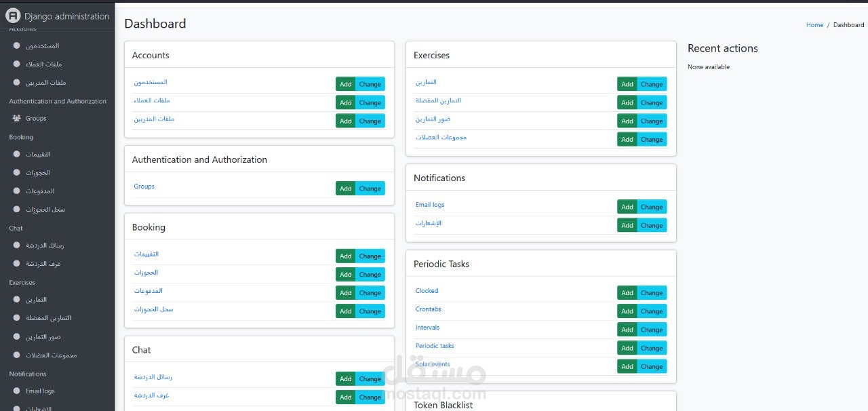
Task: Click circle icon beside sidebar المستخدمون
Action: [16, 46]
